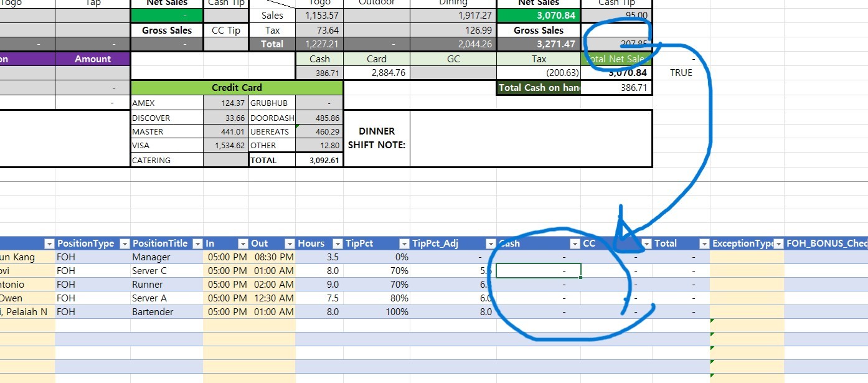Select the Manager position title cell

[x=167, y=257]
